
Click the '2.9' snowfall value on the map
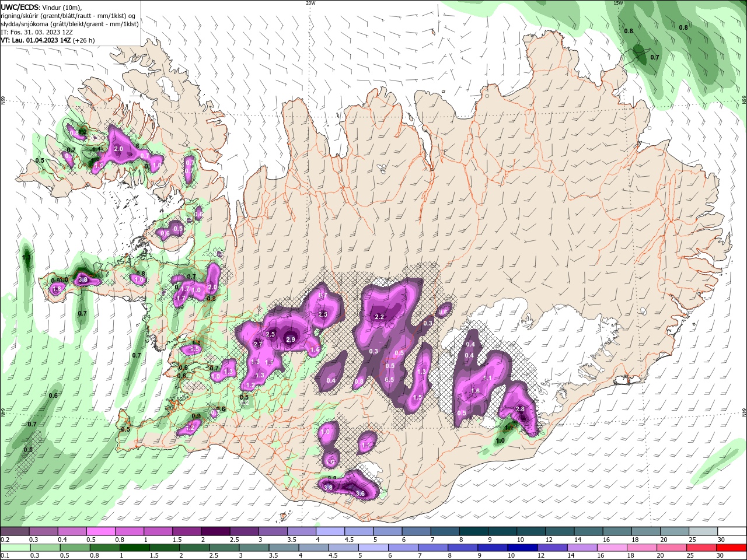pyautogui.click(x=291, y=339)
